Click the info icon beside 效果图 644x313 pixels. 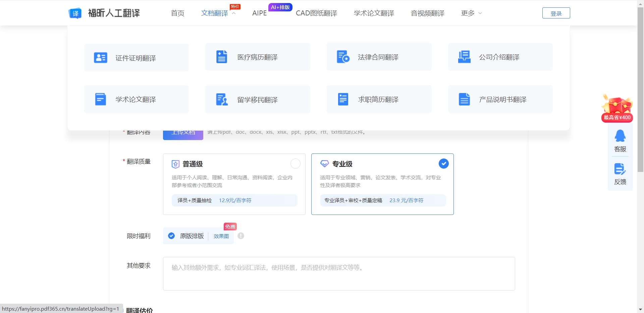[x=241, y=236]
